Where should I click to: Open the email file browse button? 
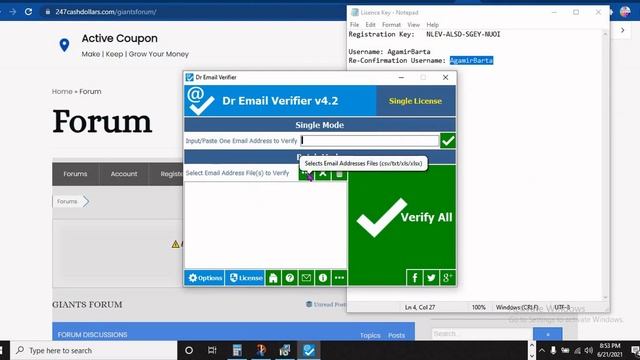click(x=306, y=174)
